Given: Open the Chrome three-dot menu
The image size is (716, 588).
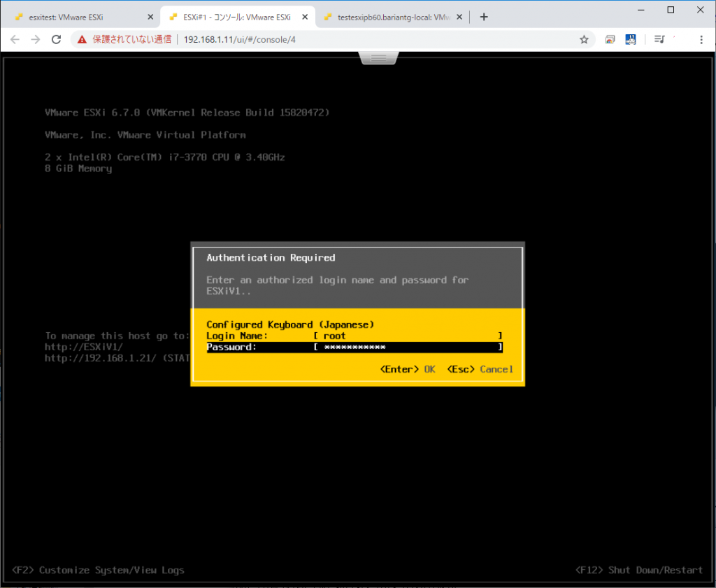Looking at the screenshot, I should [701, 40].
